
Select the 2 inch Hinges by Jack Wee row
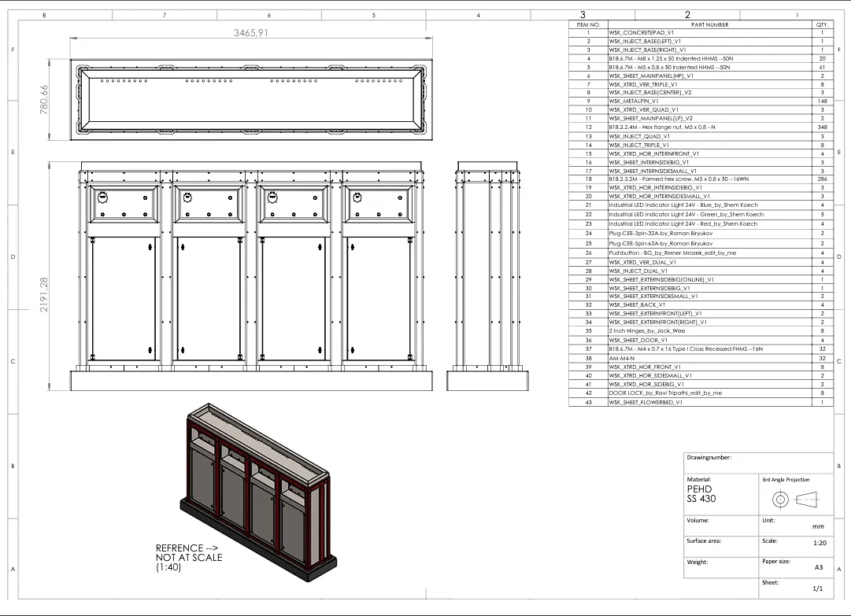(701, 330)
